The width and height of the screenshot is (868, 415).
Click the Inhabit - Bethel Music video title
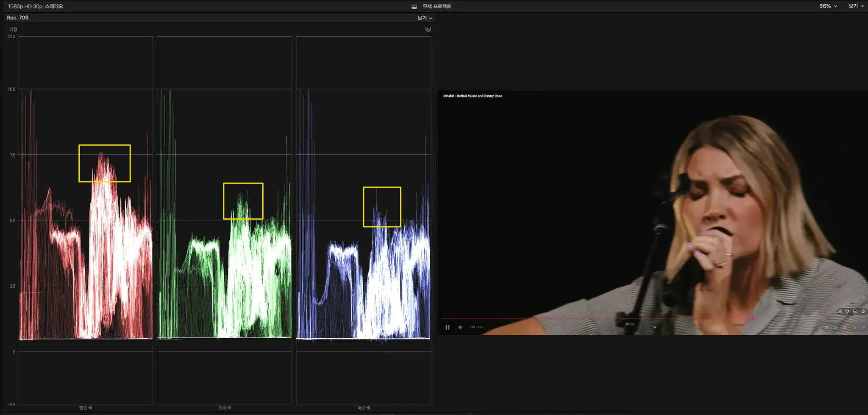(x=473, y=96)
